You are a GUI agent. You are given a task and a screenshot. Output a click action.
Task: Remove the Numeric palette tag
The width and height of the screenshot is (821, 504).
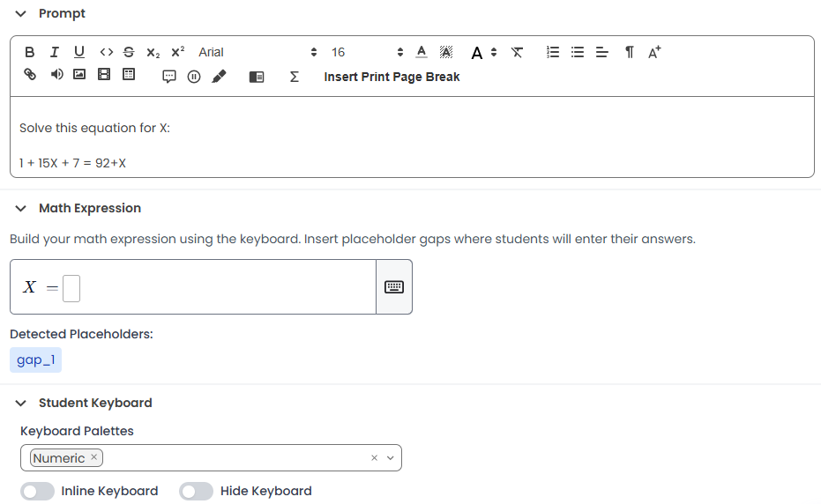coord(93,457)
